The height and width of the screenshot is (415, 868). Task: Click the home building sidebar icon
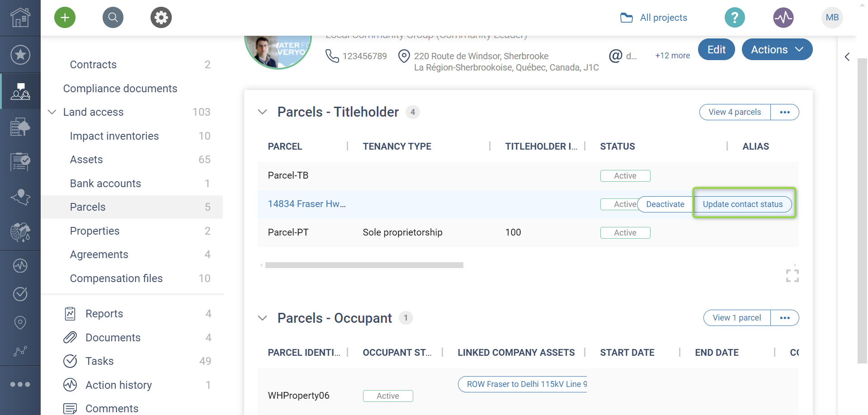click(20, 18)
